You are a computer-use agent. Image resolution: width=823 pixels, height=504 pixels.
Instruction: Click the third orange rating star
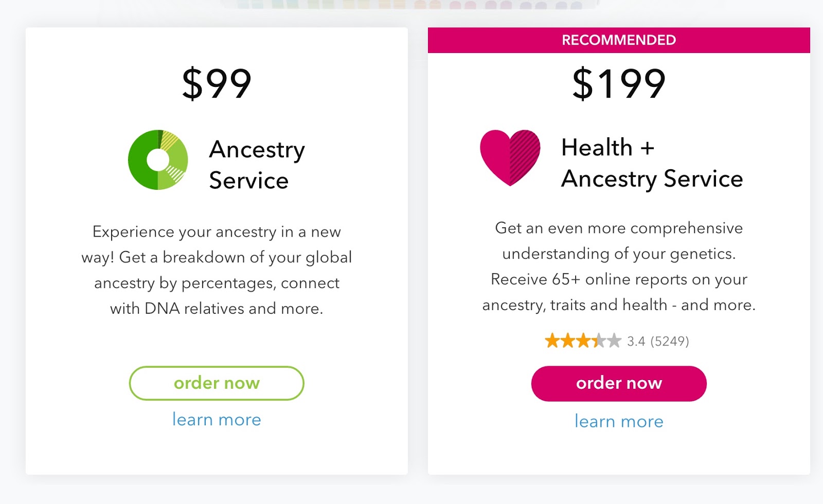pos(583,340)
